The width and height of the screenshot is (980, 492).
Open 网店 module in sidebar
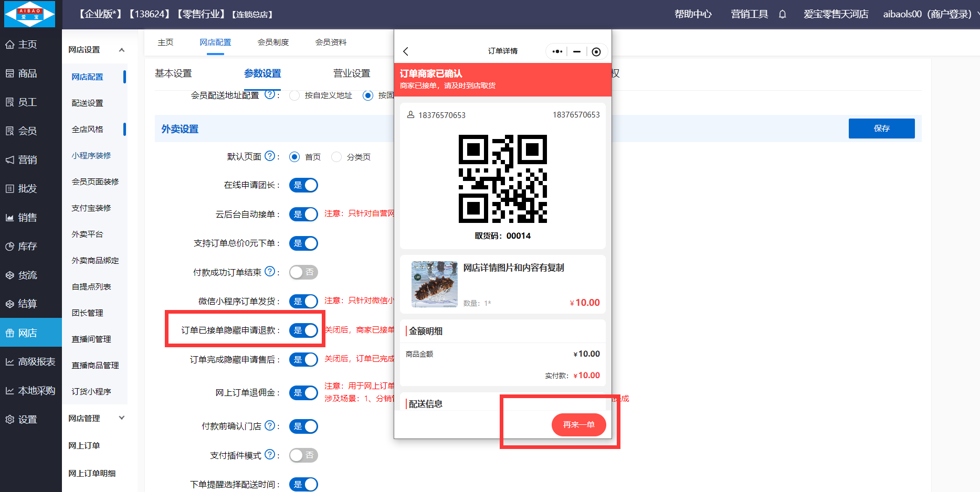(31, 333)
